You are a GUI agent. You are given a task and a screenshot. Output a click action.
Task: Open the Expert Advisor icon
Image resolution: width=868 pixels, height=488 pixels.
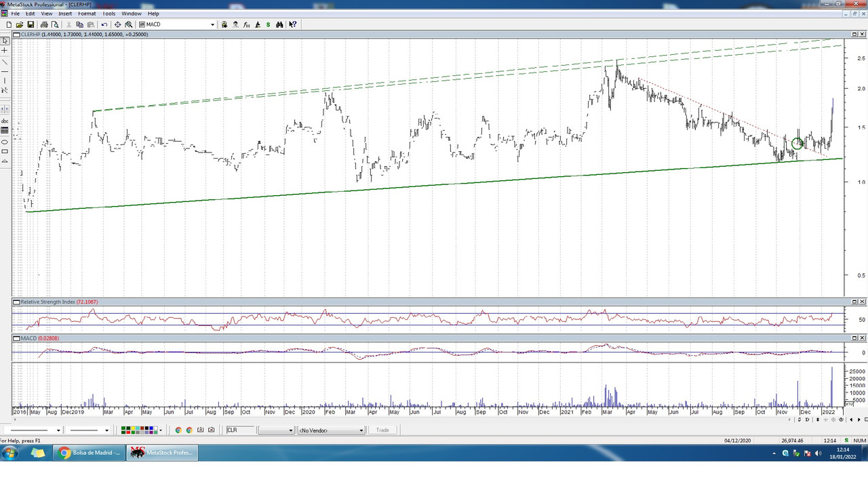235,24
